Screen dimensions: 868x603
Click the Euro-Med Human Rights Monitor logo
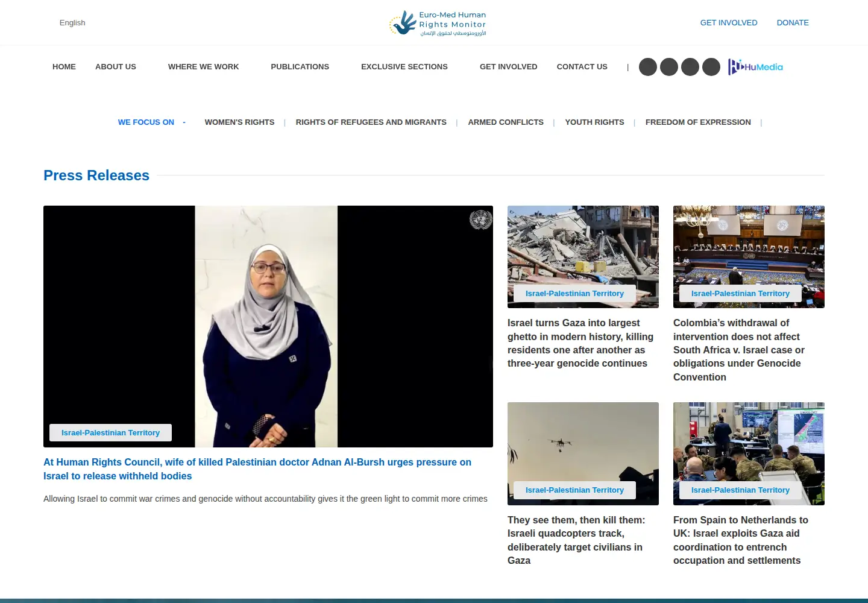click(x=438, y=23)
